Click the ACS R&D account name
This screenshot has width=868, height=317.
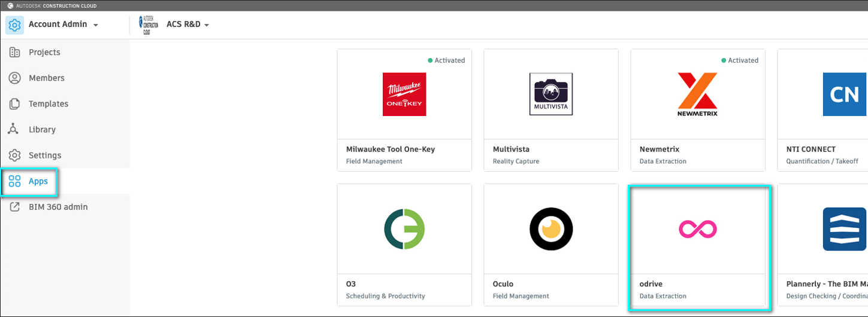click(x=183, y=25)
